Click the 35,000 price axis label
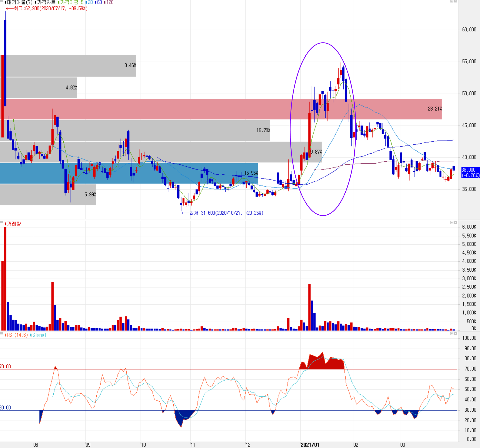 (469, 189)
